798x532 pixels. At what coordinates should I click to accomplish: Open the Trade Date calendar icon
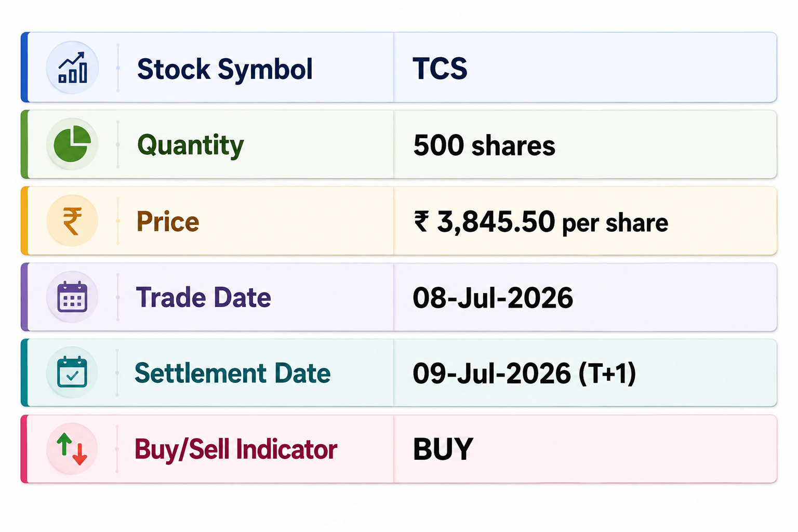pos(72,297)
